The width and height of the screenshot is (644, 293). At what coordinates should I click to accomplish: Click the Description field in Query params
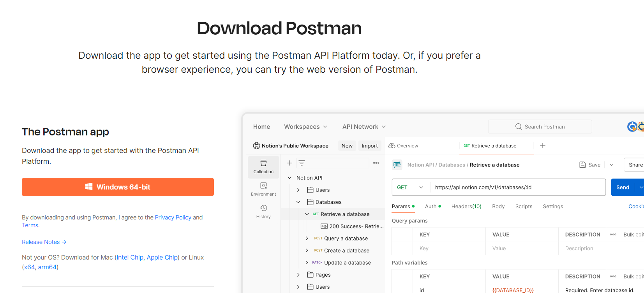(601, 248)
